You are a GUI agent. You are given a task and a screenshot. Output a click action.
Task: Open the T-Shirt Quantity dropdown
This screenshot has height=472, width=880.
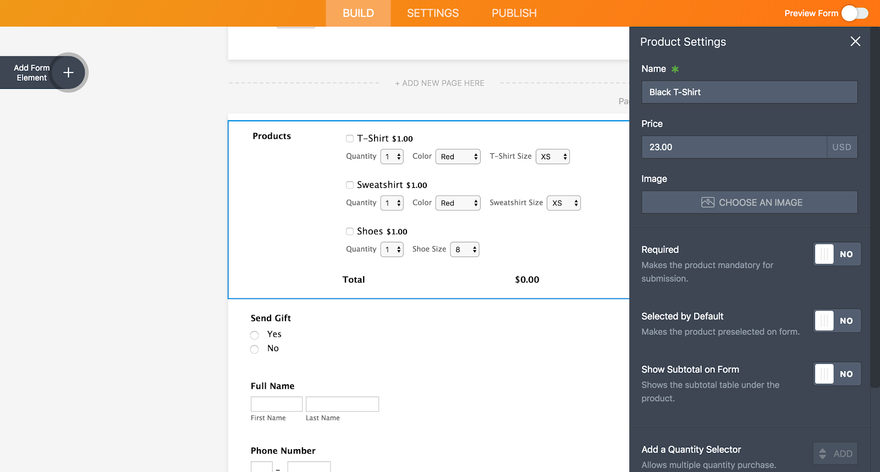[392, 157]
